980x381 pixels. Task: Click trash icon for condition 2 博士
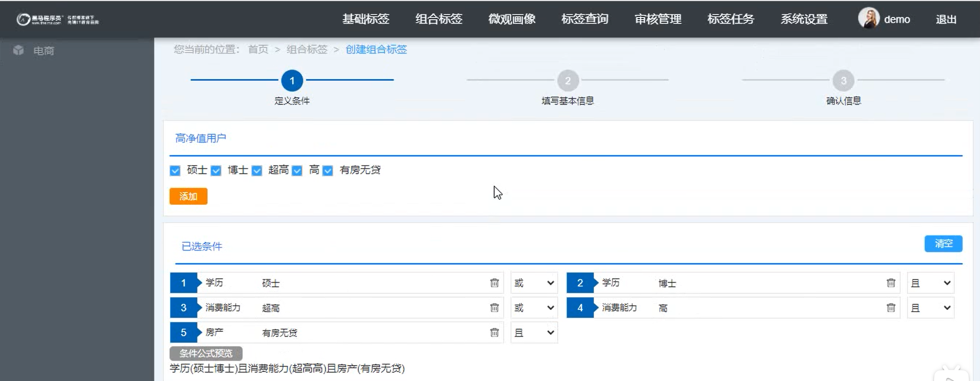pos(891,283)
